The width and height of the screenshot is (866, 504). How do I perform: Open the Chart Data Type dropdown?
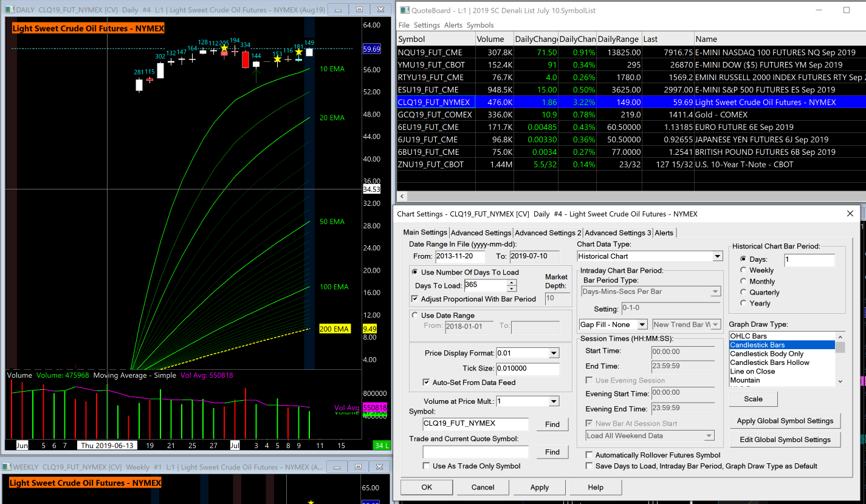(718, 256)
